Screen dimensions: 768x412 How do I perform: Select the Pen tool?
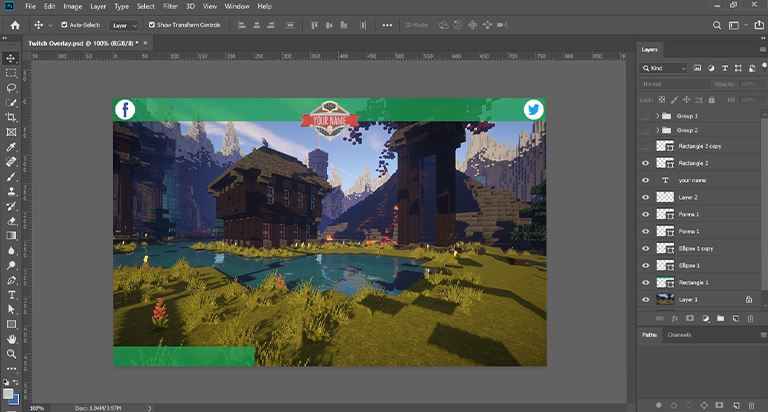[x=10, y=280]
